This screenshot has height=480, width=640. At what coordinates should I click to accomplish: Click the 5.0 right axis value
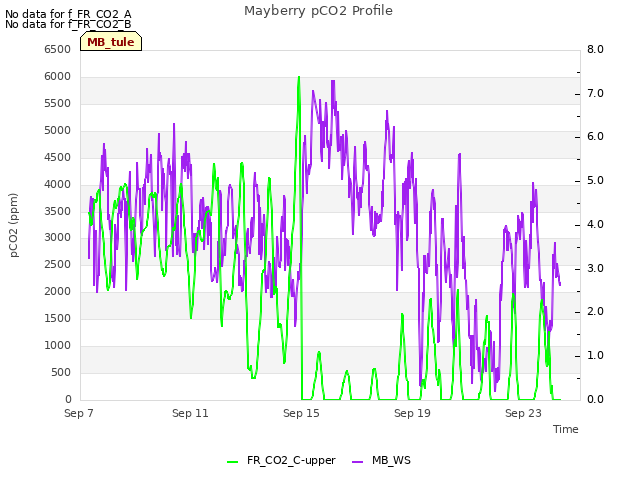click(x=595, y=180)
